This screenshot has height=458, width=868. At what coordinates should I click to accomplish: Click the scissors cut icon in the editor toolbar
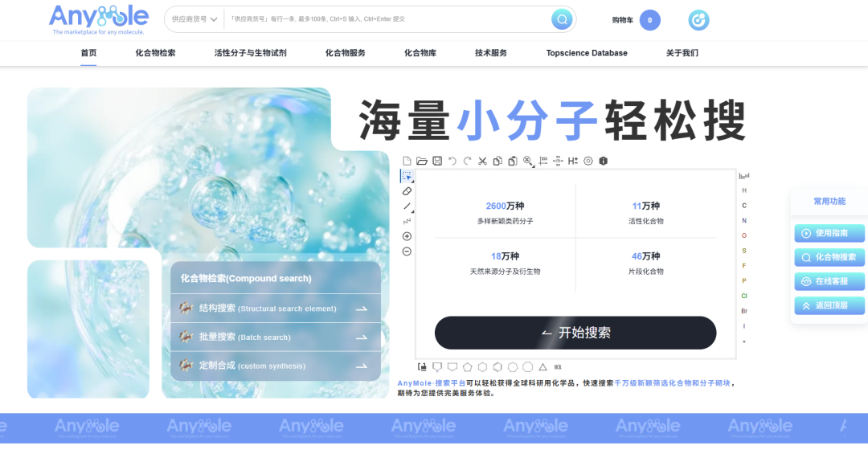482,161
